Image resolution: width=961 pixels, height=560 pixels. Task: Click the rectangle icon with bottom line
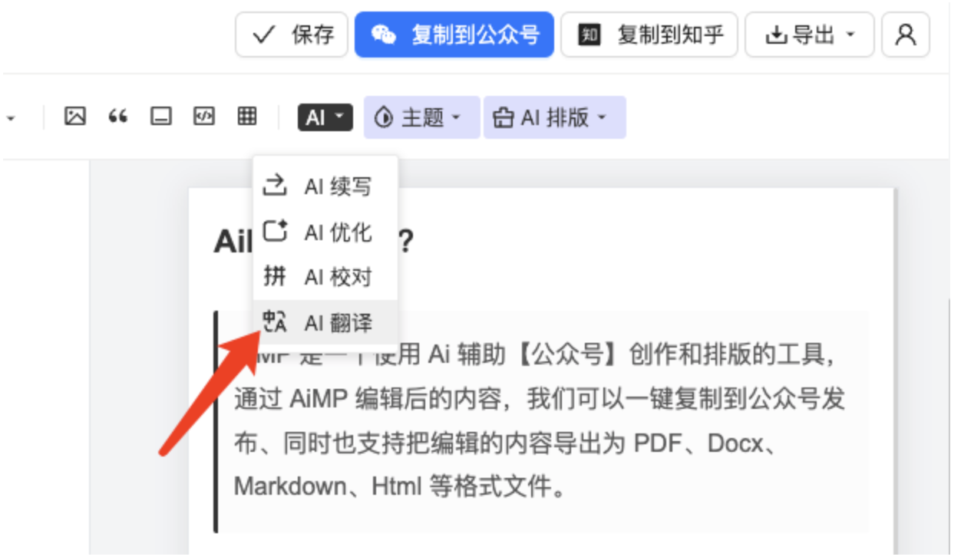pos(160,117)
